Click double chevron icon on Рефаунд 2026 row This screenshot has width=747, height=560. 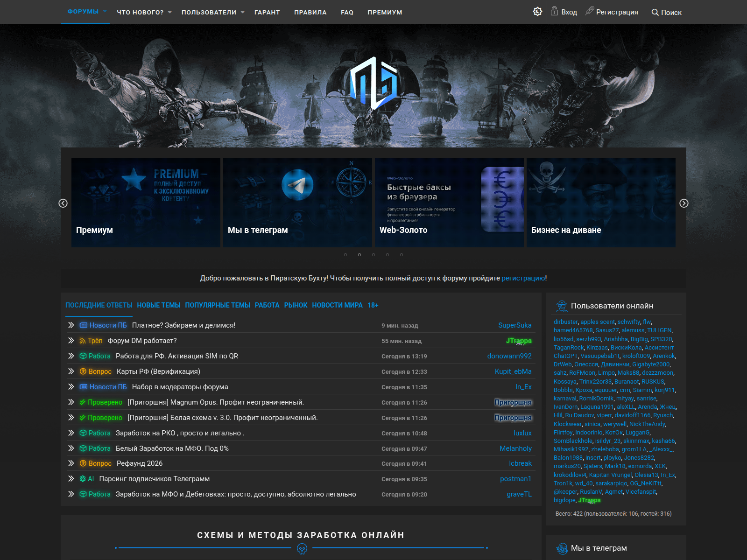tap(71, 463)
